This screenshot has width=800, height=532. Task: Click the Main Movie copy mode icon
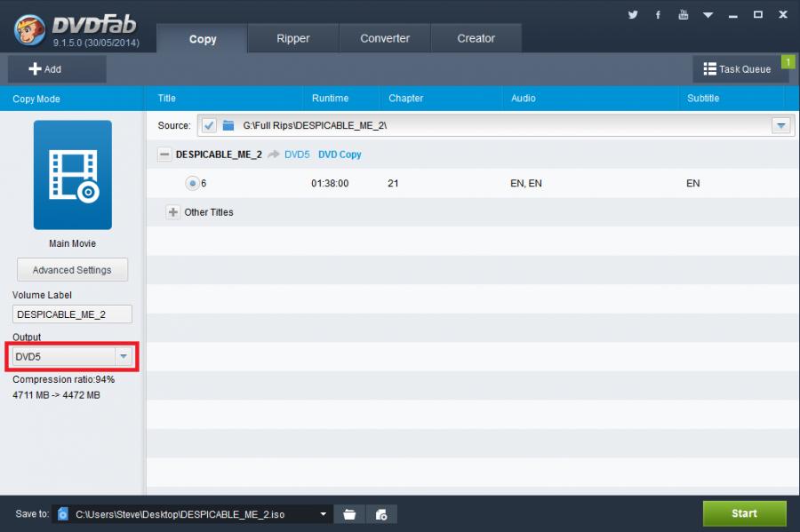coord(73,175)
